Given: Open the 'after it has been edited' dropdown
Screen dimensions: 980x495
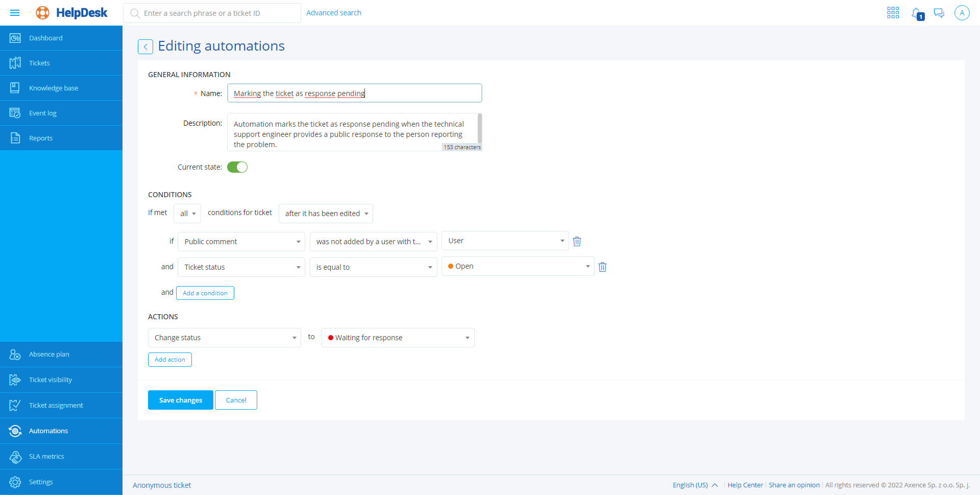Looking at the screenshot, I should (326, 214).
